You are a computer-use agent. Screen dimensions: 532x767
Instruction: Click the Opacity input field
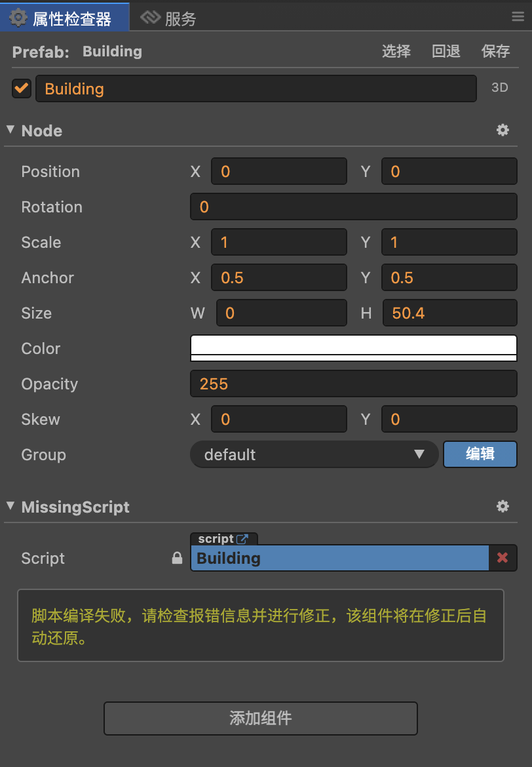(x=353, y=383)
